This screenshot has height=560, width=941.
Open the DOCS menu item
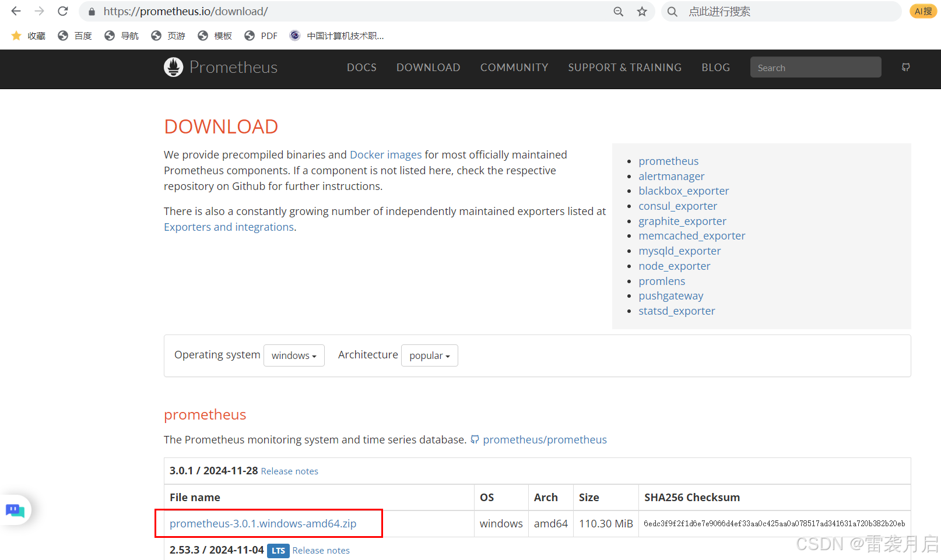[x=361, y=68]
